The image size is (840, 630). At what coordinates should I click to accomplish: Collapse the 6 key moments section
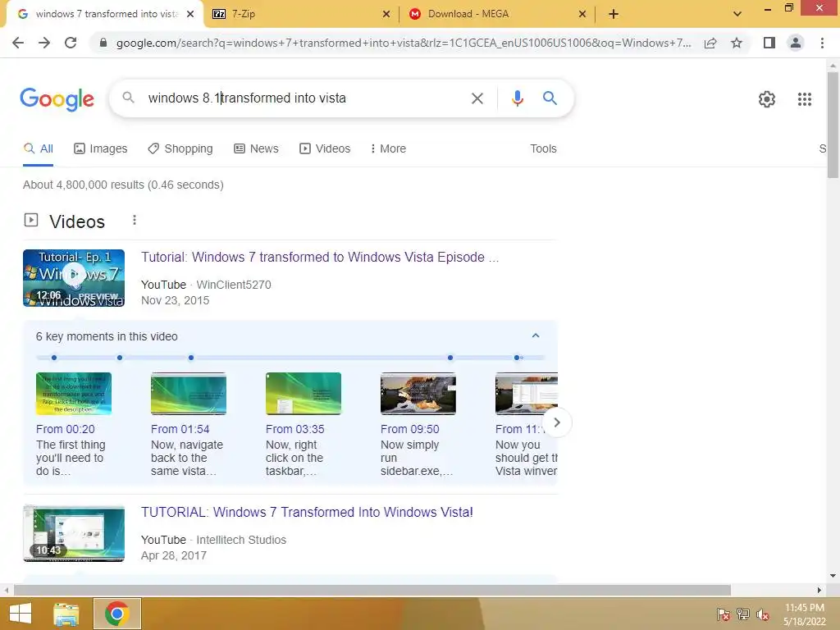click(x=535, y=336)
